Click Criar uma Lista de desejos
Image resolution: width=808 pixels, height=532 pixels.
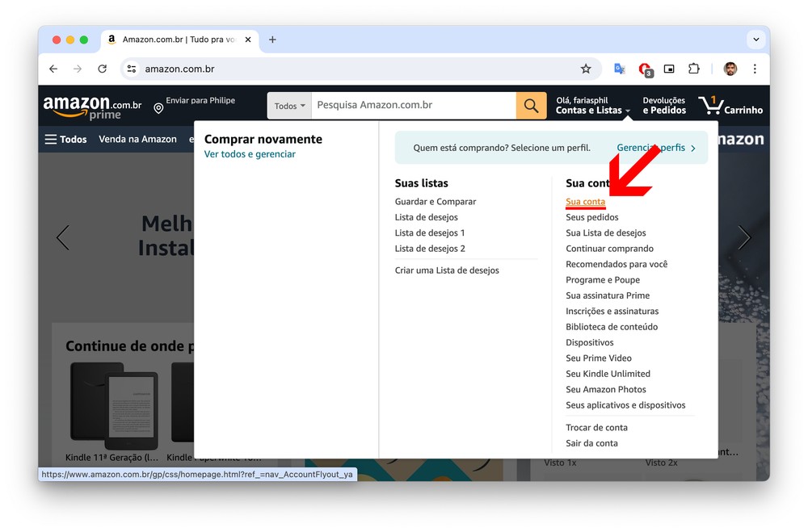click(x=447, y=270)
